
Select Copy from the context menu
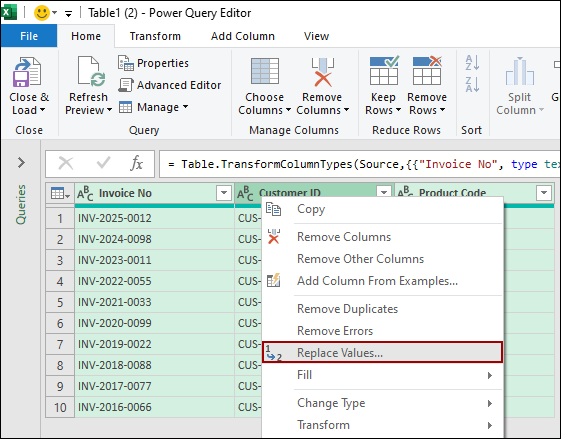click(x=382, y=210)
